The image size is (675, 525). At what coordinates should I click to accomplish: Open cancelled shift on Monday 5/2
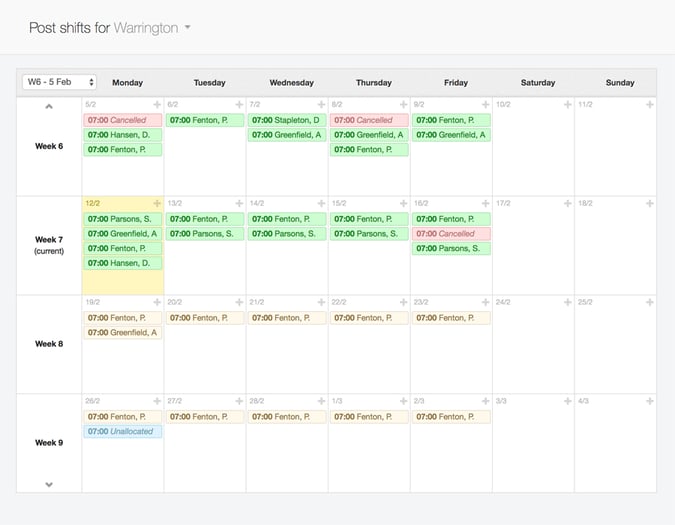pyautogui.click(x=123, y=120)
